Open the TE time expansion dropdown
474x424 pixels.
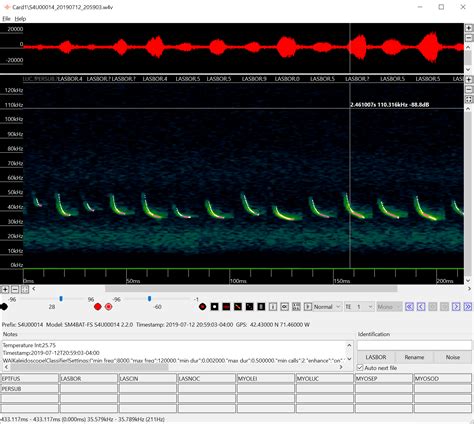pos(359,307)
